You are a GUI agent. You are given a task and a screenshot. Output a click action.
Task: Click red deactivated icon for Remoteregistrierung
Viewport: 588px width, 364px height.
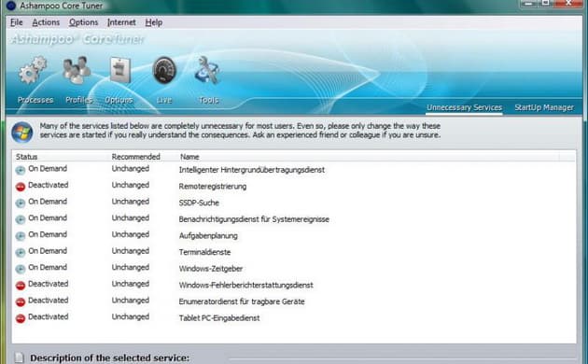click(x=21, y=187)
